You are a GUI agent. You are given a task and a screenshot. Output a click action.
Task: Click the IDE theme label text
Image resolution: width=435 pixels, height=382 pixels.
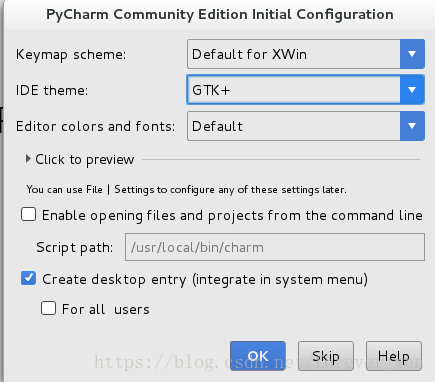click(x=52, y=90)
